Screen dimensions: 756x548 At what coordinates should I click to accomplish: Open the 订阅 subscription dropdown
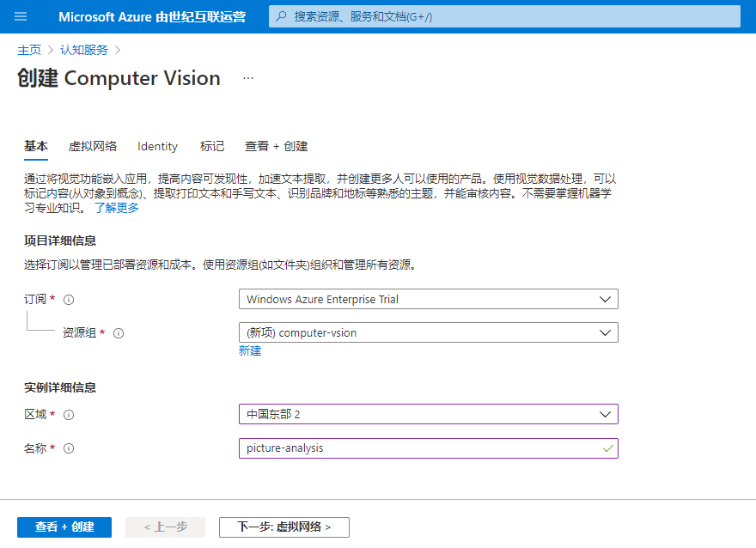429,299
